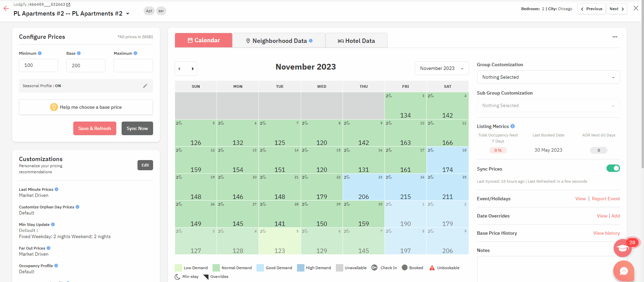Screen dimensions: 644x282
Task: Go to previous month with left arrow
Action: (x=180, y=69)
